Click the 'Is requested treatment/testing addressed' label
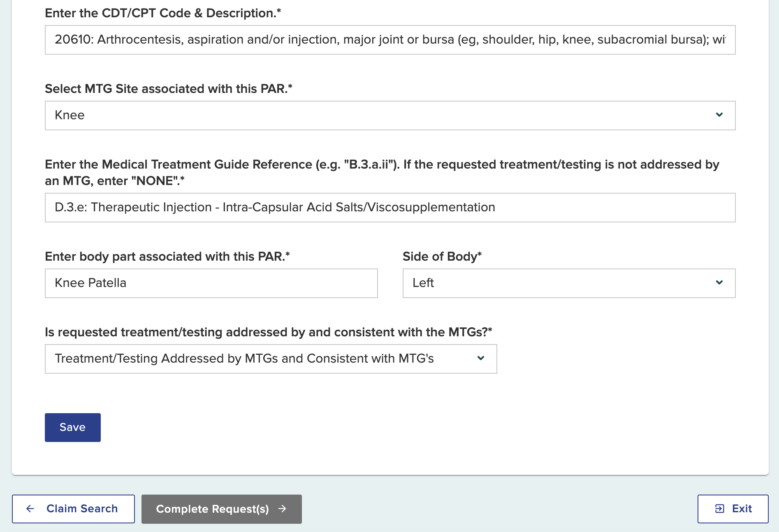 coord(268,332)
